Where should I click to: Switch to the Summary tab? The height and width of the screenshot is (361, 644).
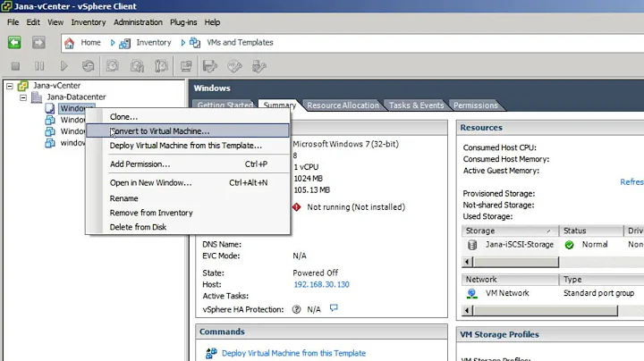(280, 105)
